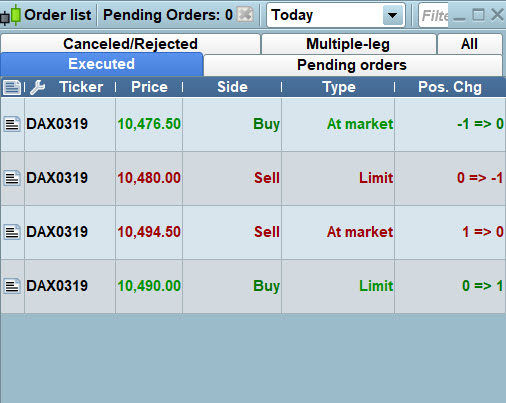
Task: Open the All orders tab
Action: click(469, 44)
